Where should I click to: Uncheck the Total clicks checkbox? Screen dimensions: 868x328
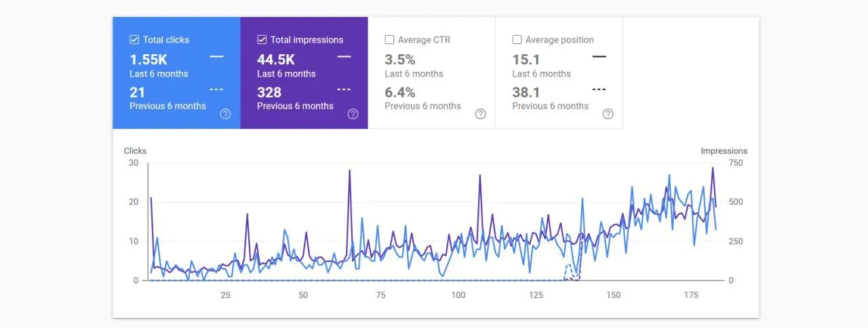(134, 40)
